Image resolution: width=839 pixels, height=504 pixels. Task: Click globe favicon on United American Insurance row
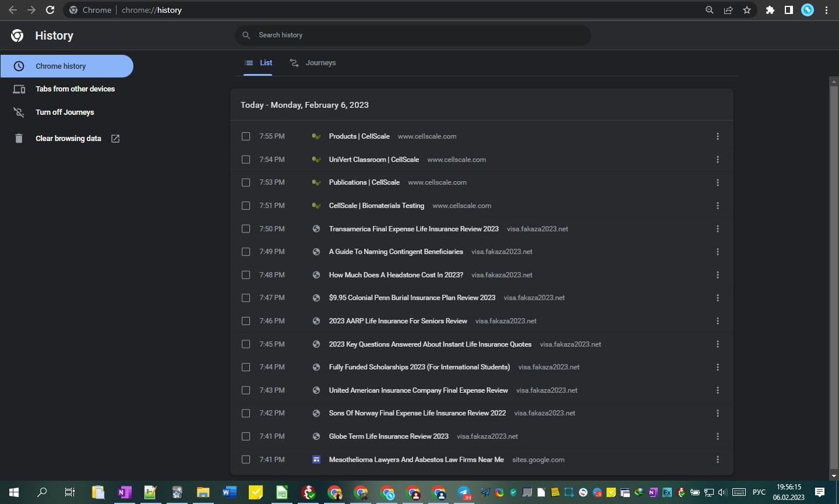pos(316,390)
